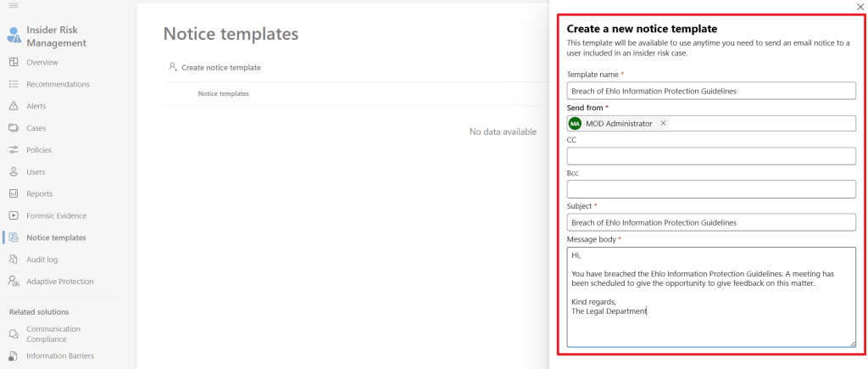
Task: Click the Users person icon
Action: 14,172
